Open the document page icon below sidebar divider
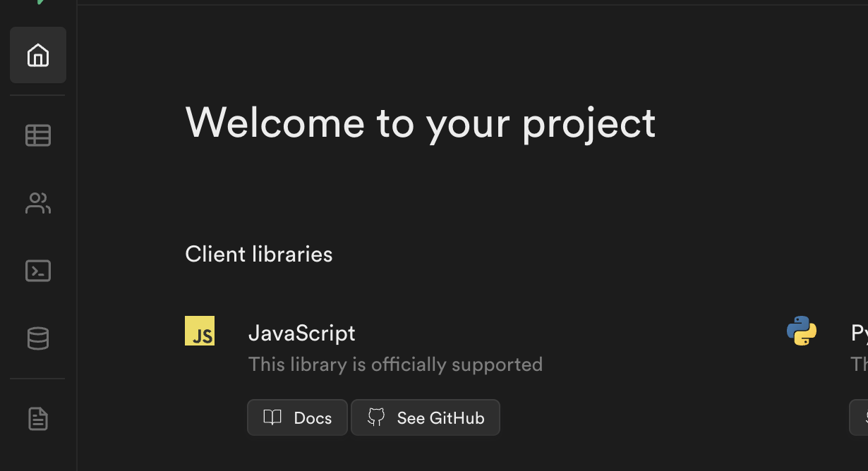The height and width of the screenshot is (471, 868). point(38,419)
